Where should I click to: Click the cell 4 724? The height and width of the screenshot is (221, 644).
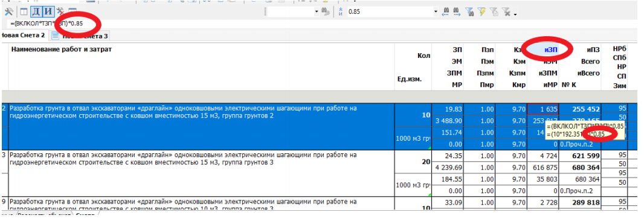point(543,156)
